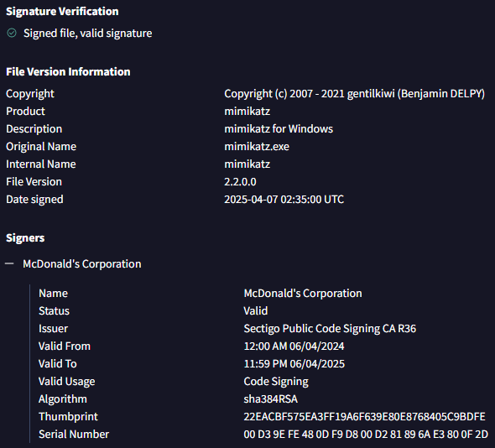
Task: Click the Date signed label
Action: coord(34,200)
